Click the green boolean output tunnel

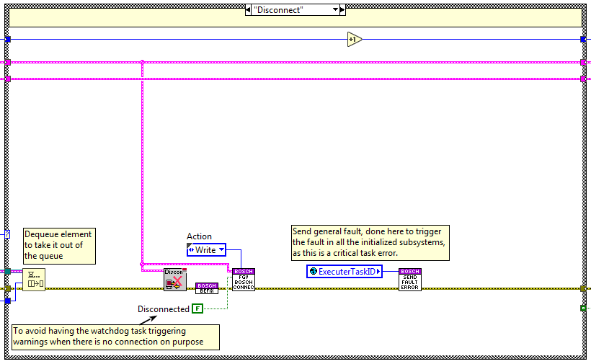[583, 308]
